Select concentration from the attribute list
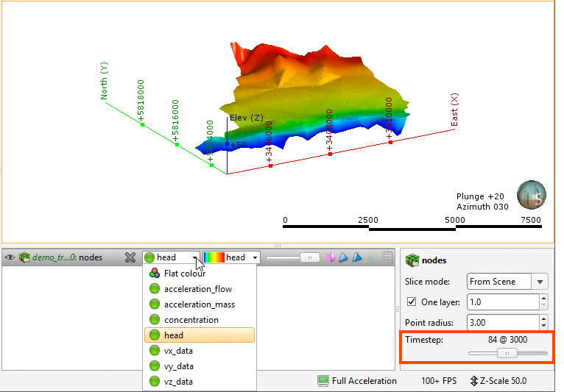Image resolution: width=564 pixels, height=392 pixels. 191,320
